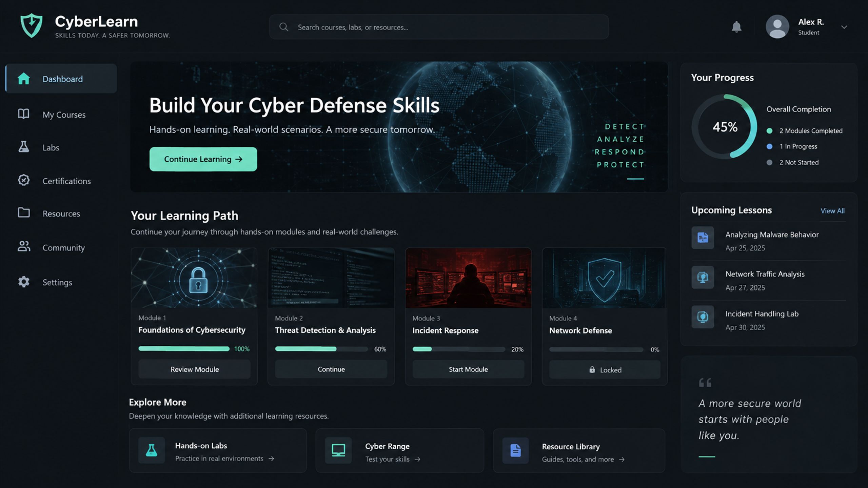Screen dimensions: 868x488
Task: Expand the user account dropdown chevron
Action: click(x=844, y=27)
